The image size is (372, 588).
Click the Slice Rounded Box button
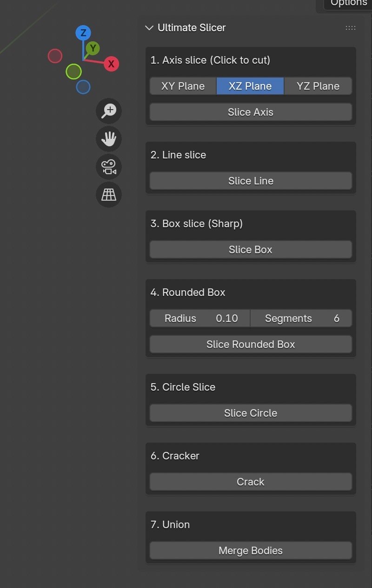coord(251,344)
